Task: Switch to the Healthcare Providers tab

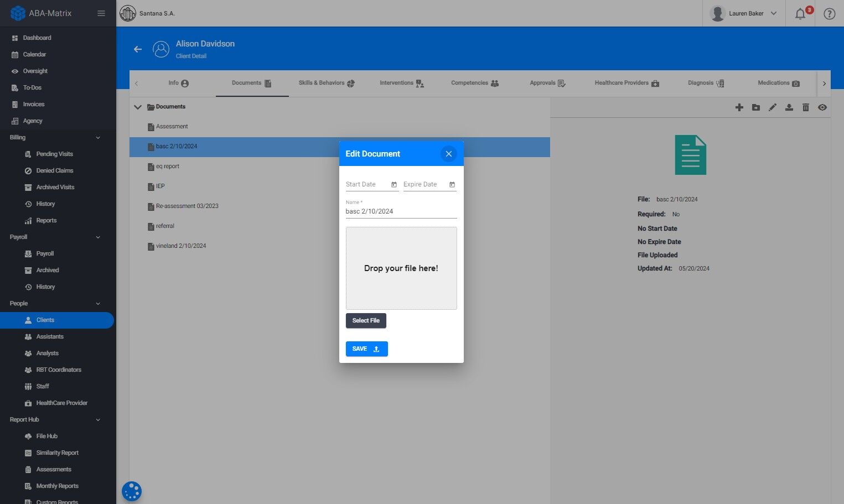Action: pyautogui.click(x=626, y=83)
